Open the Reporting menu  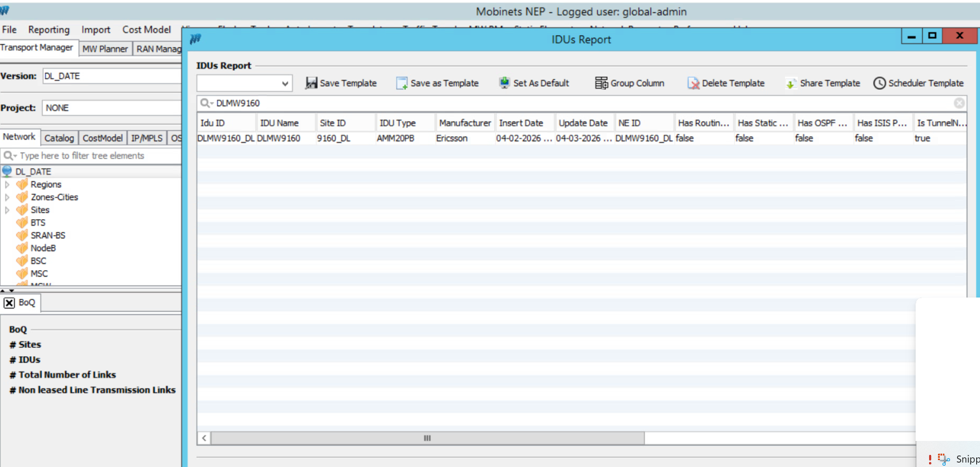pyautogui.click(x=48, y=30)
